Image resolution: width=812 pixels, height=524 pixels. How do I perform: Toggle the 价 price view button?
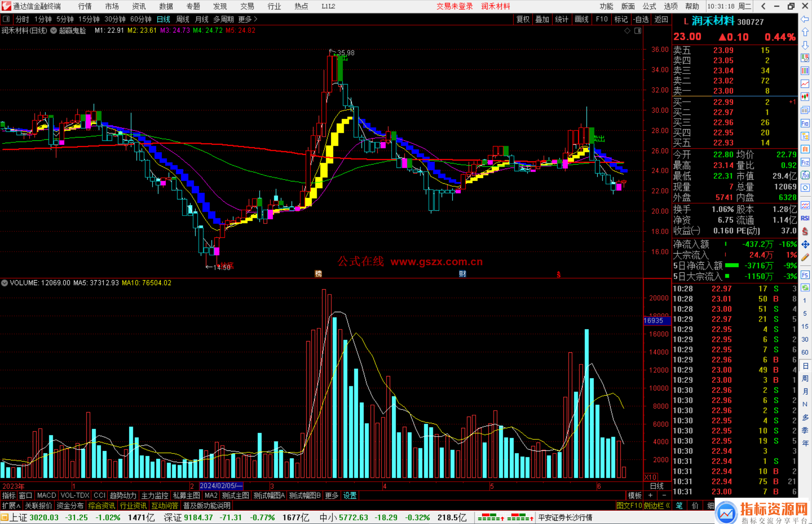(x=695, y=506)
